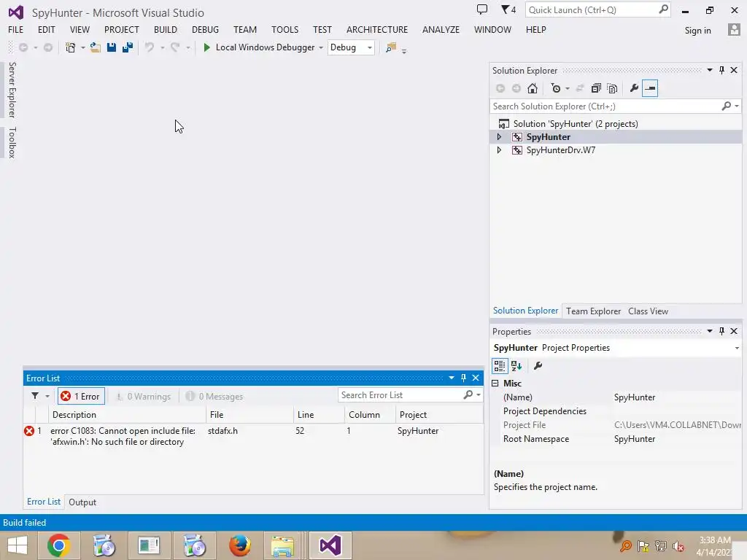Screen dimensions: 747x560
Task: Click the Alphabetical sort icon in Properties
Action: pyautogui.click(x=516, y=366)
